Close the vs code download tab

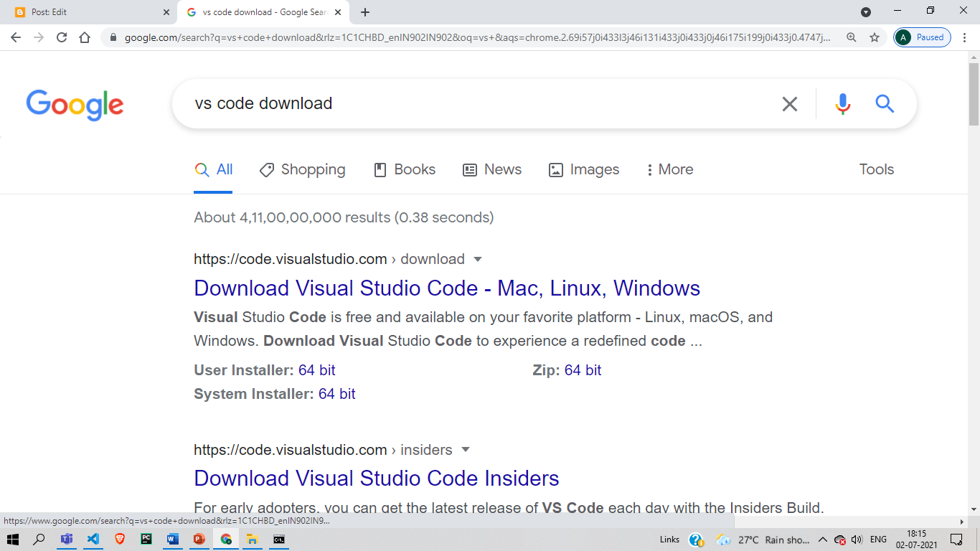pyautogui.click(x=338, y=12)
